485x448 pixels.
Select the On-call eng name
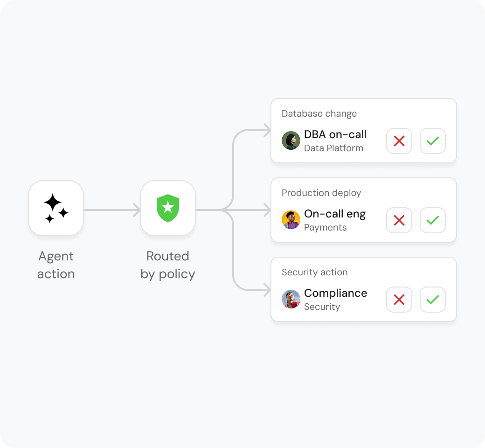pyautogui.click(x=335, y=214)
